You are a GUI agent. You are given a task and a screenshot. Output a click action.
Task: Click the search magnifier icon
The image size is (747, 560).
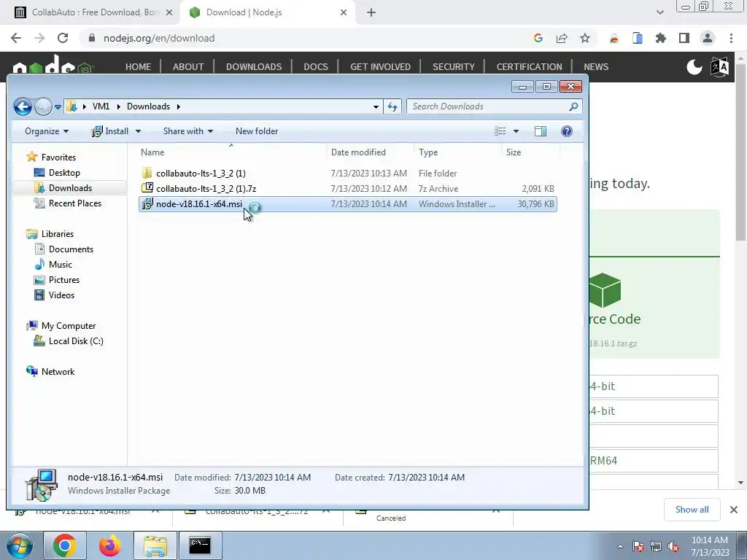point(573,106)
